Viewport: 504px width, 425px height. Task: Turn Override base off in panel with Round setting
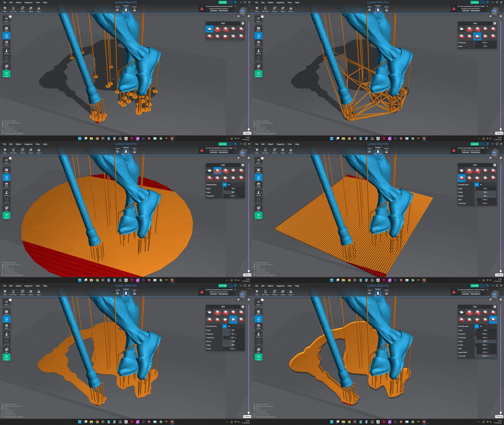coord(229,326)
